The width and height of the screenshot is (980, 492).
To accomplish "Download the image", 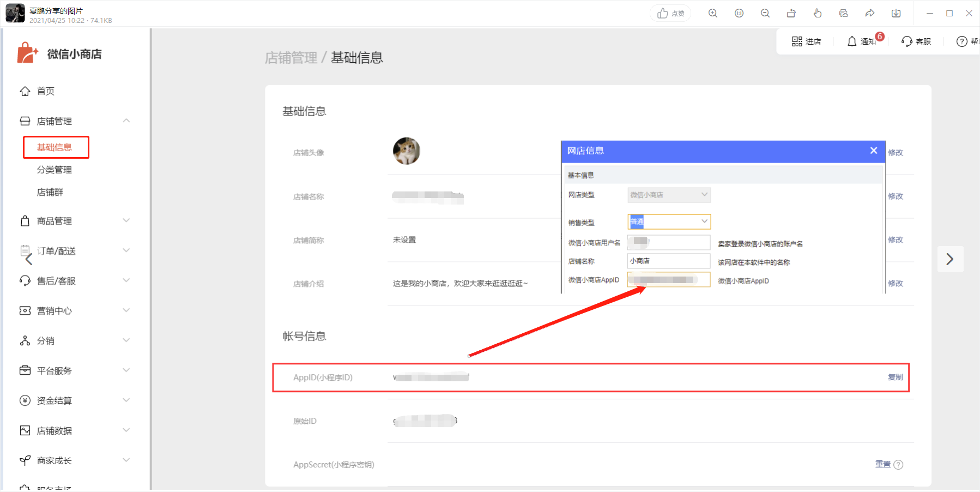I will 896,13.
